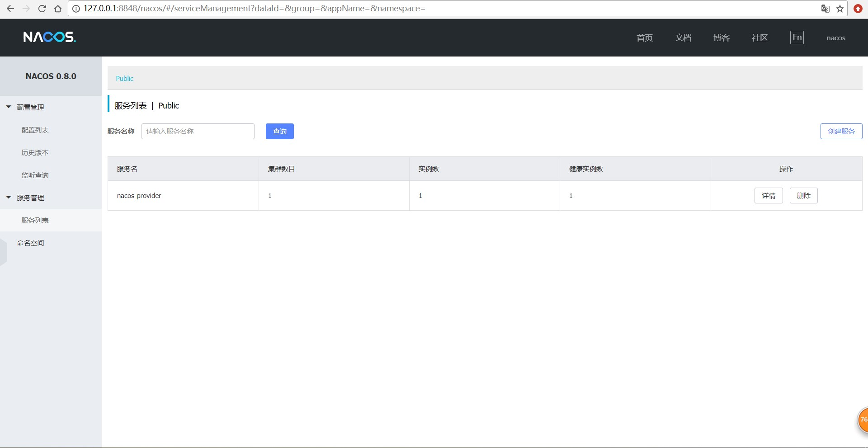Click the NACOS 0.8.0 version label
Image resolution: width=868 pixels, height=448 pixels.
tap(51, 76)
